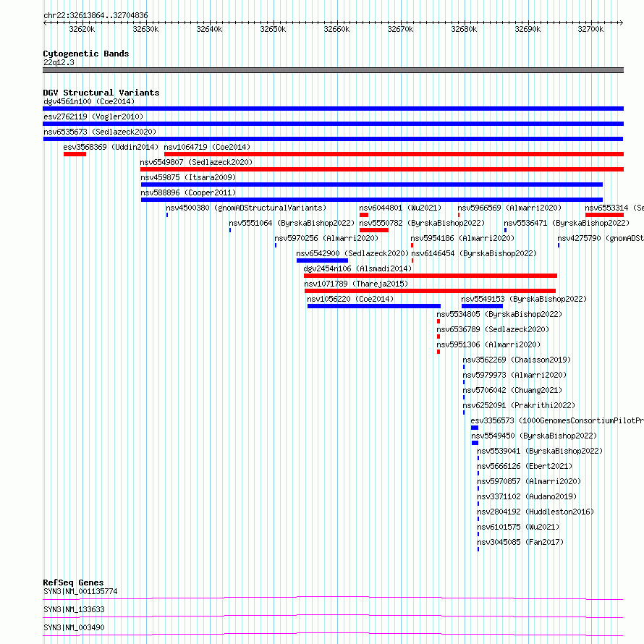The width and height of the screenshot is (644, 644).
Task: Click the dgv4561n100 (Coe2014) variant label
Action: [x=89, y=101]
